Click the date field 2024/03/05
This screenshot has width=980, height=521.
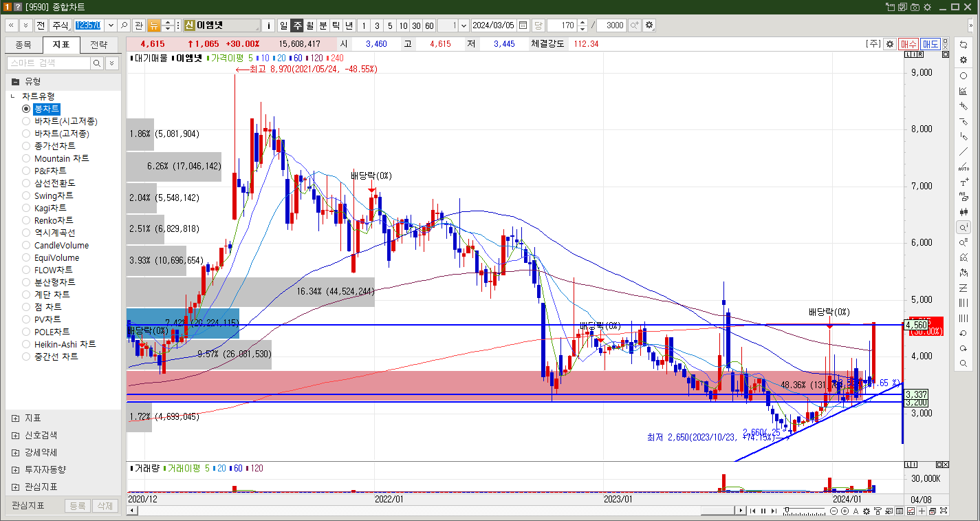pos(494,25)
